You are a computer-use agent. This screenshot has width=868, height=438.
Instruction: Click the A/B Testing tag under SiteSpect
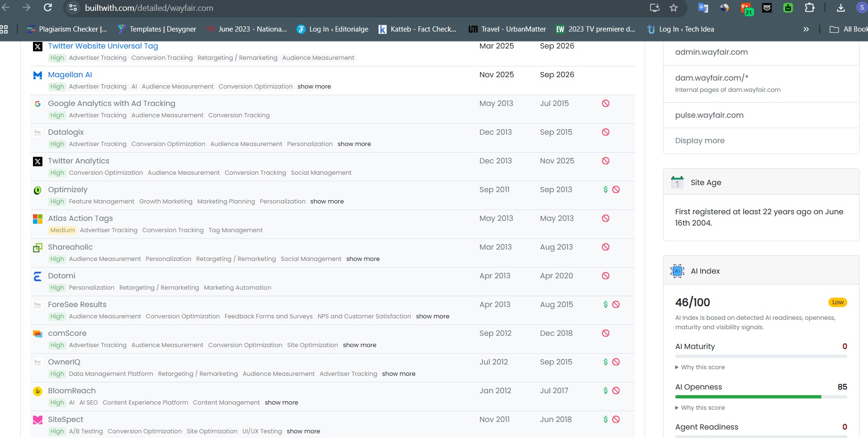coord(86,431)
